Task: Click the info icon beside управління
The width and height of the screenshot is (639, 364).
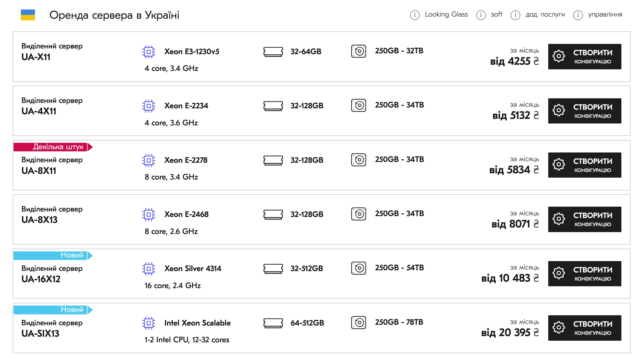Action: 578,15
